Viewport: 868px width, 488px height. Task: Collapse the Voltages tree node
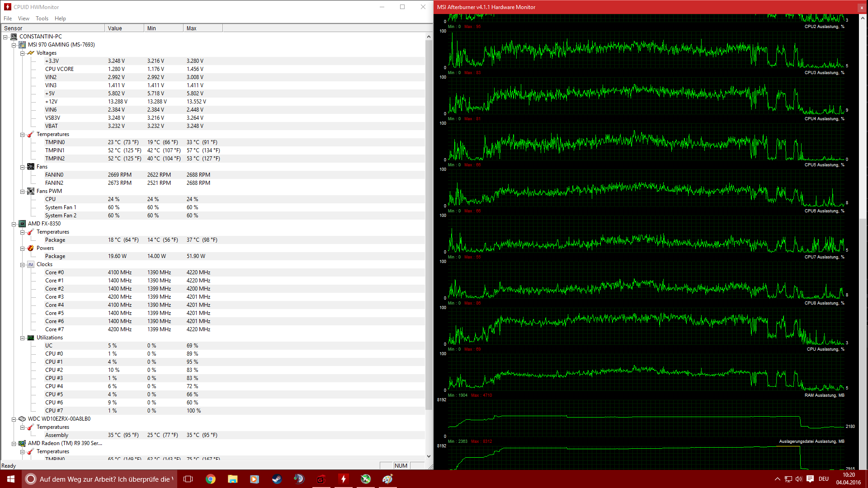pos(22,53)
